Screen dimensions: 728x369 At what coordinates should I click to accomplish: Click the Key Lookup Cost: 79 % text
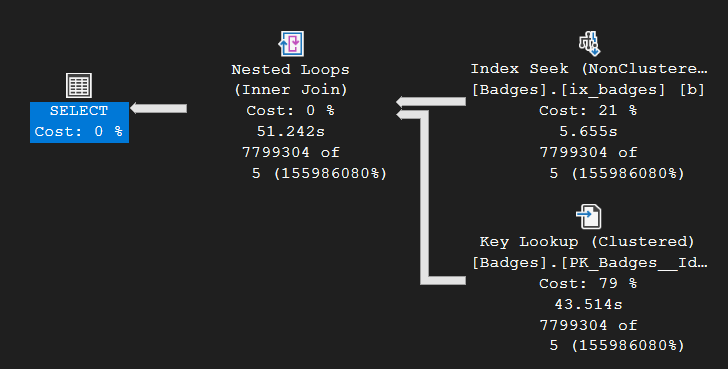(x=588, y=284)
